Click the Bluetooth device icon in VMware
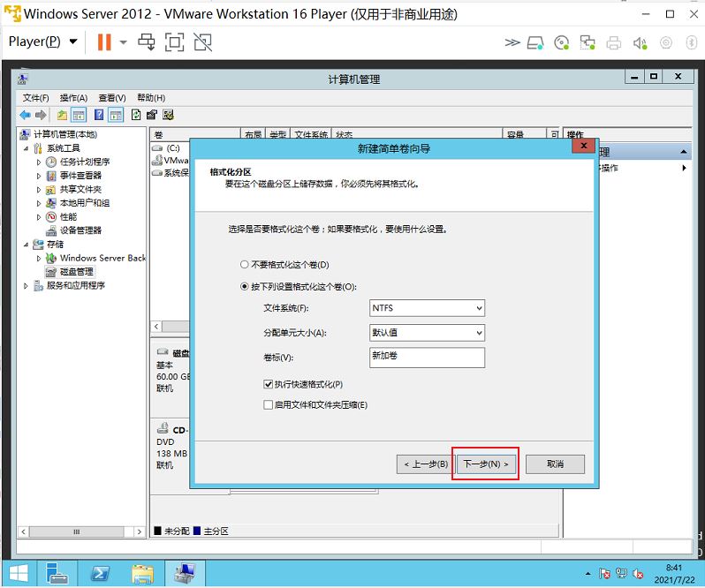Viewport: 705px width, 588px height. coord(692,42)
